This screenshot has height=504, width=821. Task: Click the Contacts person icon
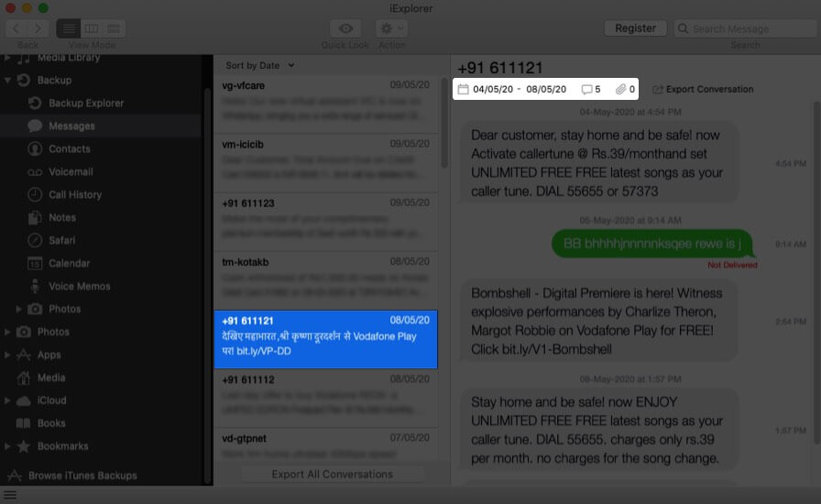pos(35,148)
